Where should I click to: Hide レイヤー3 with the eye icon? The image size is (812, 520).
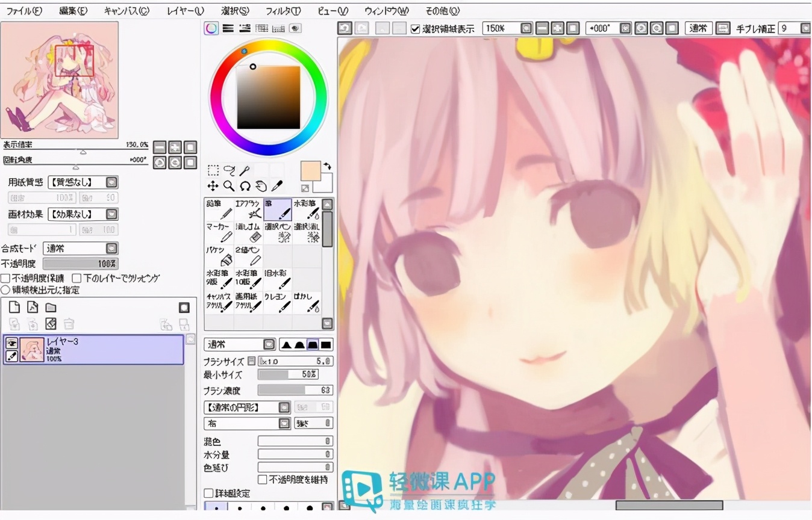click(x=11, y=343)
